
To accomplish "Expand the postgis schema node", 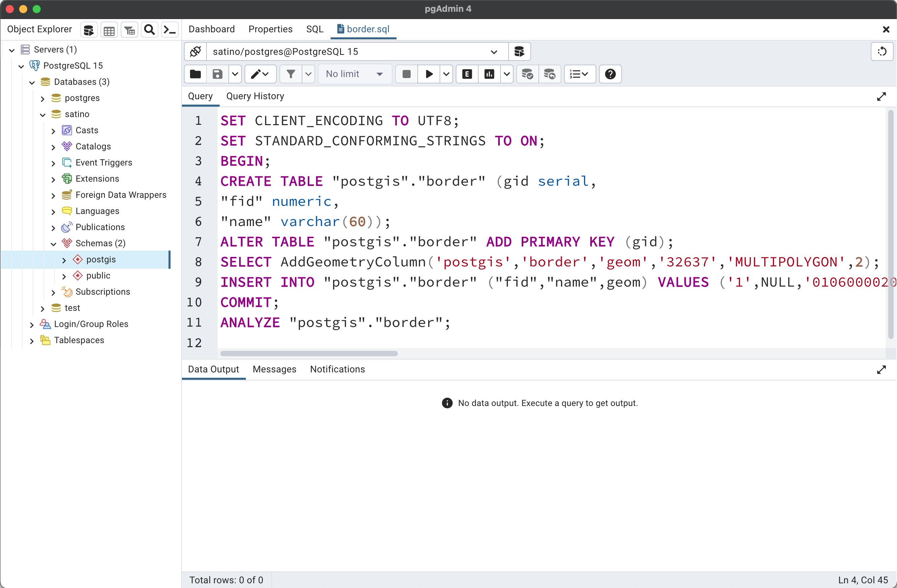I will 64,260.
